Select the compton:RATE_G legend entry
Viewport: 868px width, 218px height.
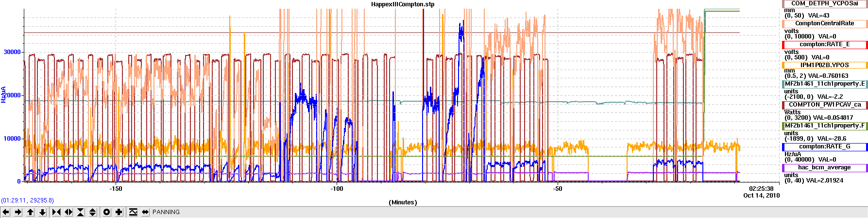pos(825,146)
